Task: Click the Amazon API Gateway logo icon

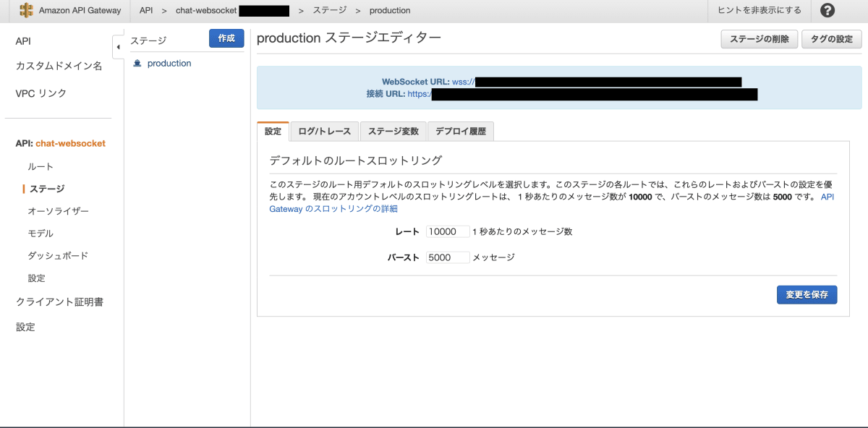Action: click(27, 10)
